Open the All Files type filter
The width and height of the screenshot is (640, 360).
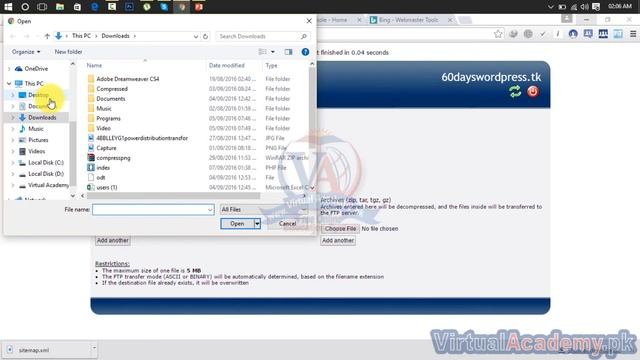click(x=263, y=209)
